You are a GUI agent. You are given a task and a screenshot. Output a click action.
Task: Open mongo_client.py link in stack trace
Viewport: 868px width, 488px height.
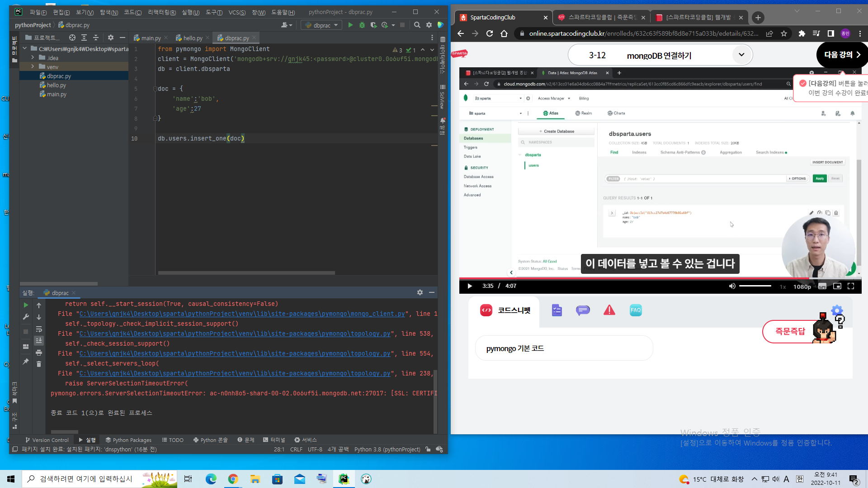pos(242,314)
